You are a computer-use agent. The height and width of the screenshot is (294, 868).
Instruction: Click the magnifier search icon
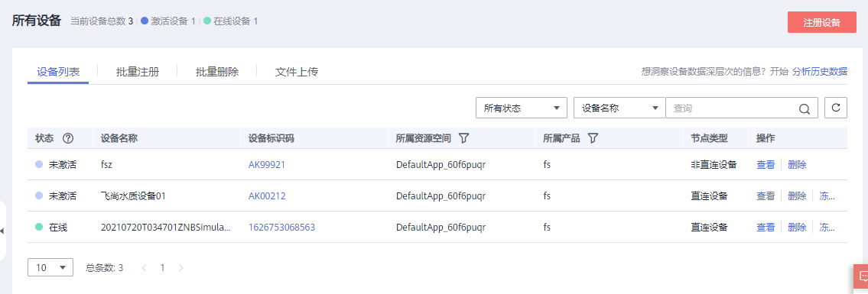click(x=805, y=109)
